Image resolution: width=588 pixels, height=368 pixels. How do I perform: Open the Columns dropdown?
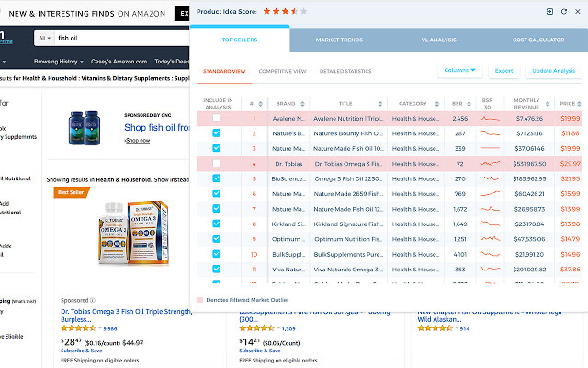[460, 71]
